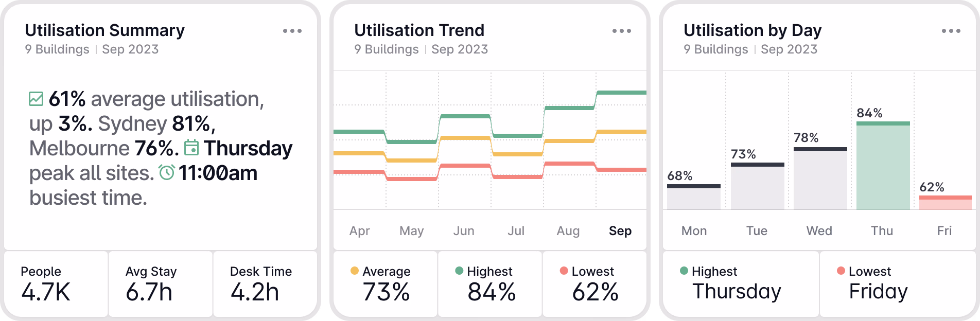Viewport: 980px width, 321px height.
Task: Click the Highest Thursday summary tile
Action: coord(741,284)
